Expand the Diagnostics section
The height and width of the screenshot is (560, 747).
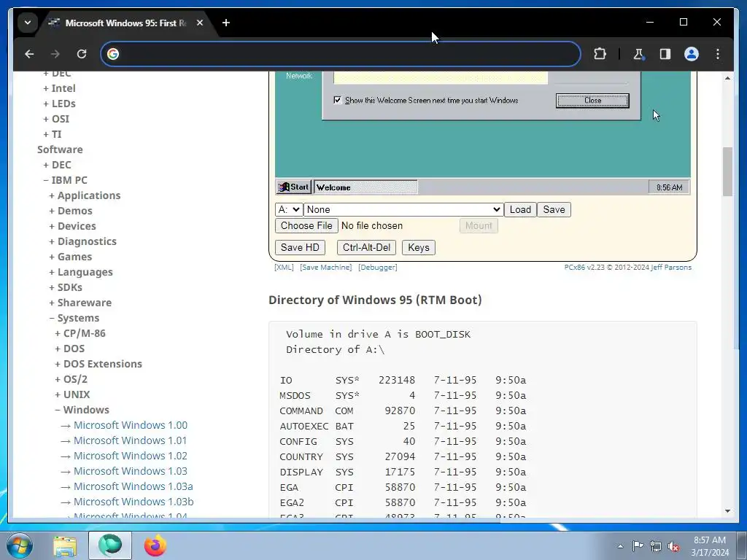click(82, 241)
